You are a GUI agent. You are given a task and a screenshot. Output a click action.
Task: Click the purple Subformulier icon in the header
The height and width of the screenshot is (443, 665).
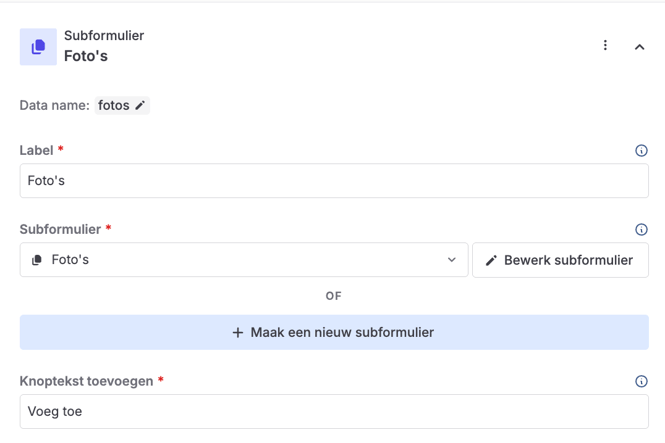[38, 47]
